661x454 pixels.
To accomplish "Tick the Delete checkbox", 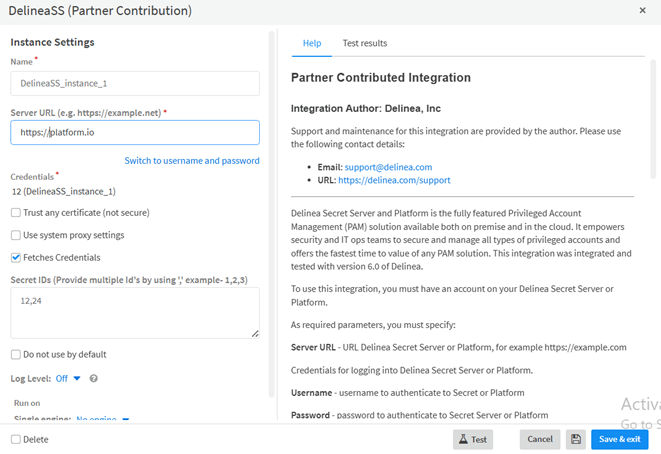I will (16, 439).
